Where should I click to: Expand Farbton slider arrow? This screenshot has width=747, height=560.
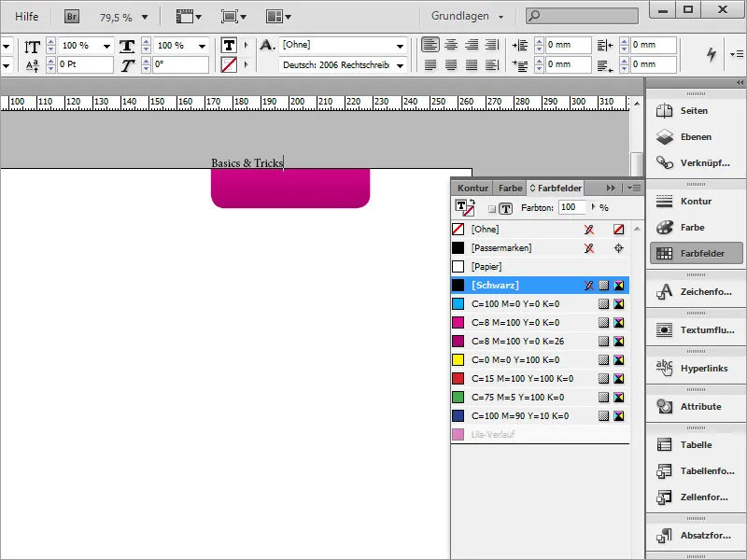point(593,207)
